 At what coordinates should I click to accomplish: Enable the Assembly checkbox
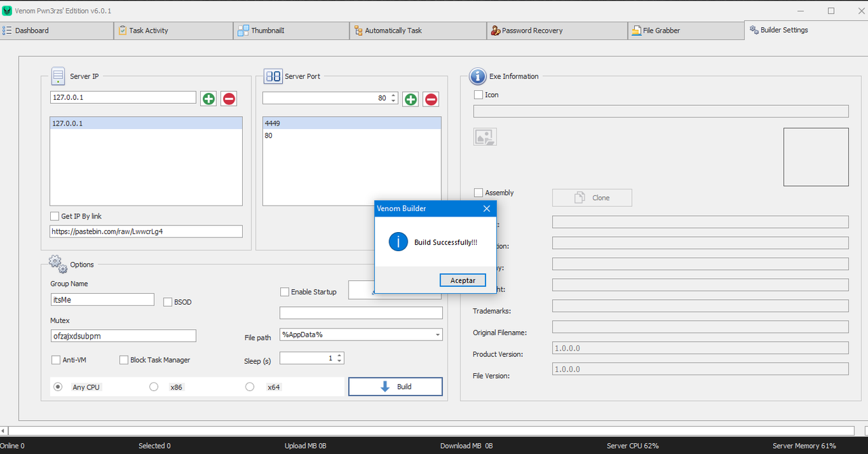pyautogui.click(x=479, y=193)
